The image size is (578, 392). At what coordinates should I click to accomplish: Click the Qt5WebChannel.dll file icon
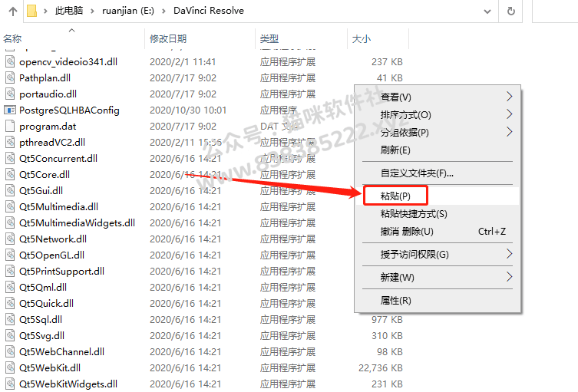coord(10,352)
